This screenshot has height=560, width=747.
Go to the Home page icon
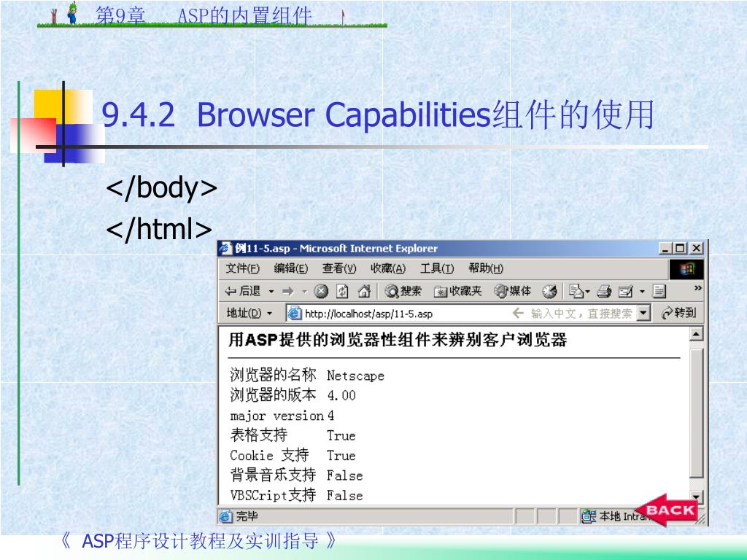coord(364,291)
